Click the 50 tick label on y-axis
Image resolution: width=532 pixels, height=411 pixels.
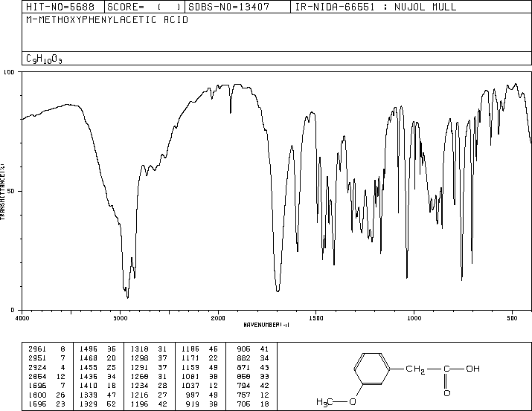click(10, 191)
